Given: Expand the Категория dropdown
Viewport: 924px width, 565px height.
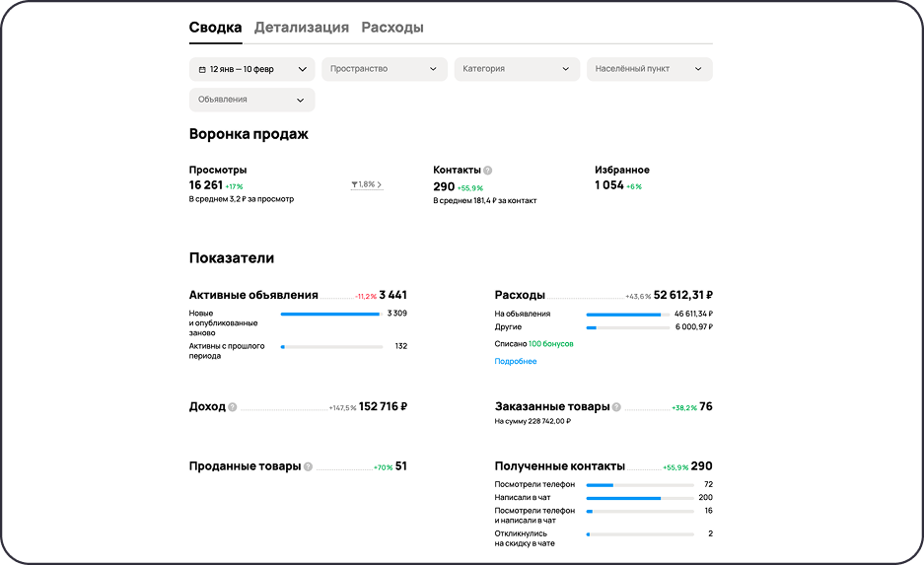Looking at the screenshot, I should 517,69.
